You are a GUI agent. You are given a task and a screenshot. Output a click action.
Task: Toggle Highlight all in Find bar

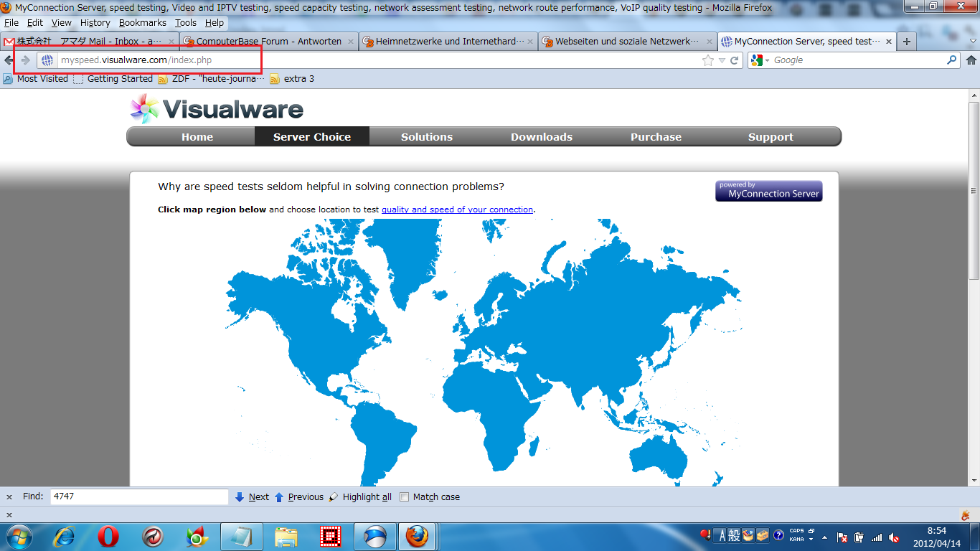360,496
